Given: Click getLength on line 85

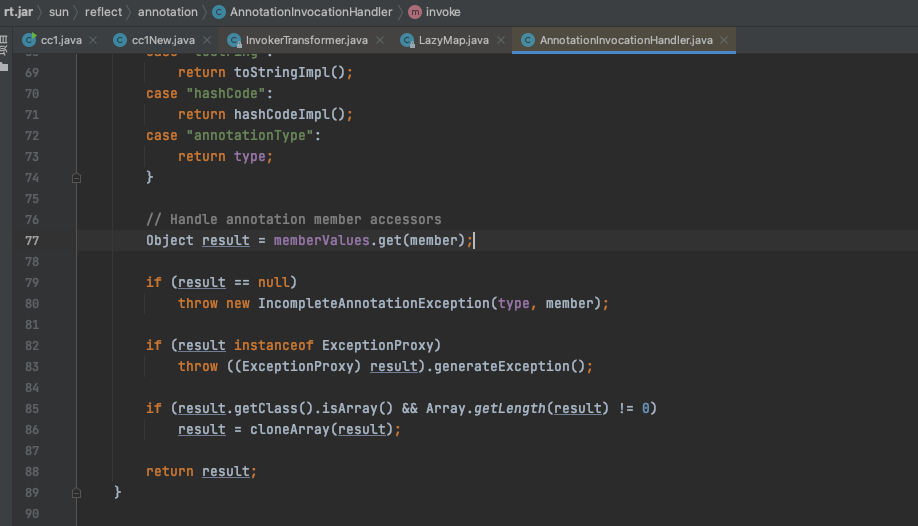Looking at the screenshot, I should 509,408.
